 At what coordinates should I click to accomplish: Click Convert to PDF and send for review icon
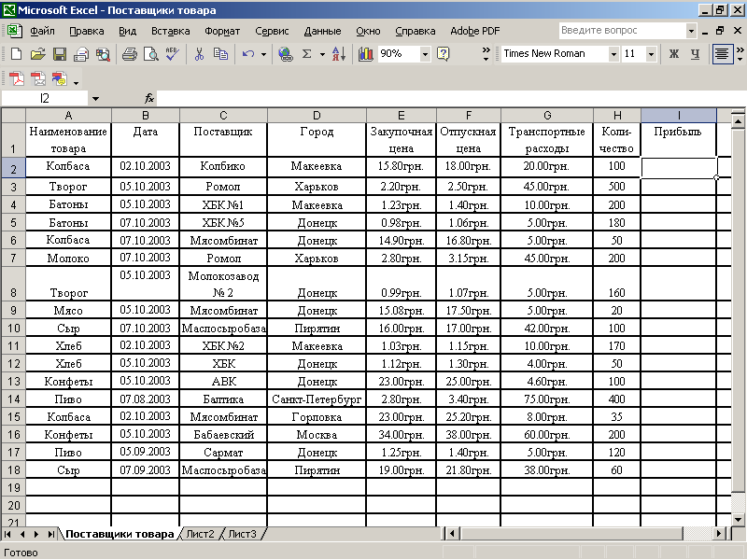[x=60, y=78]
